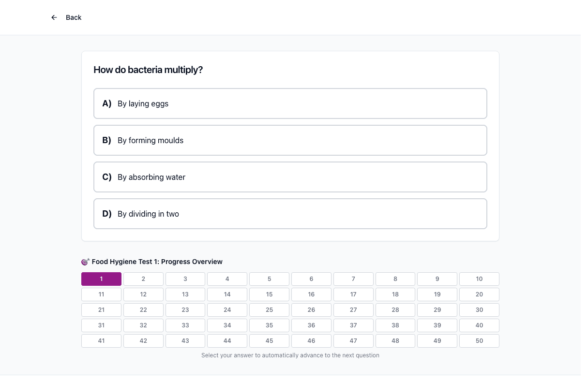Jump to question 28

[395, 310]
